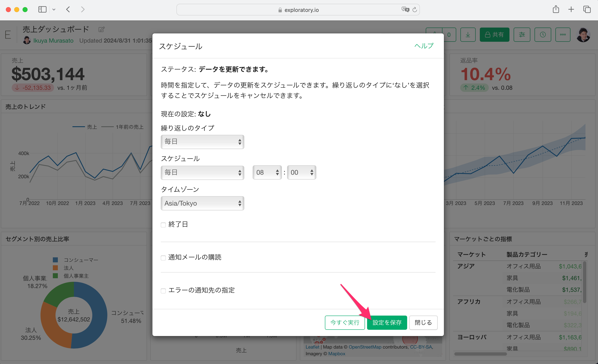Check the 通知メールの購読 checkbox
The width and height of the screenshot is (598, 364).
click(163, 258)
